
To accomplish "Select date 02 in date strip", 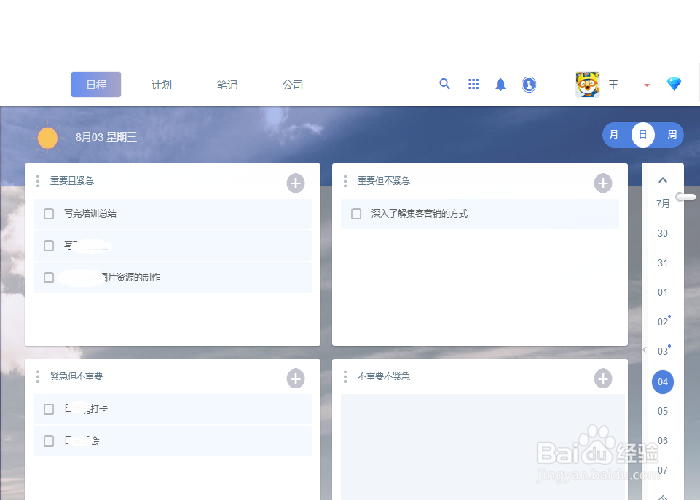I will [x=663, y=321].
